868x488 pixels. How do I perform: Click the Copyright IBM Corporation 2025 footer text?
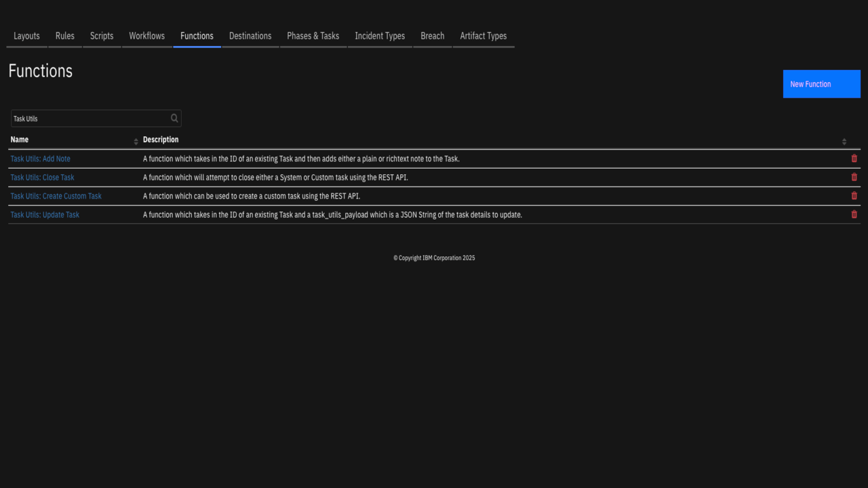pyautogui.click(x=434, y=258)
